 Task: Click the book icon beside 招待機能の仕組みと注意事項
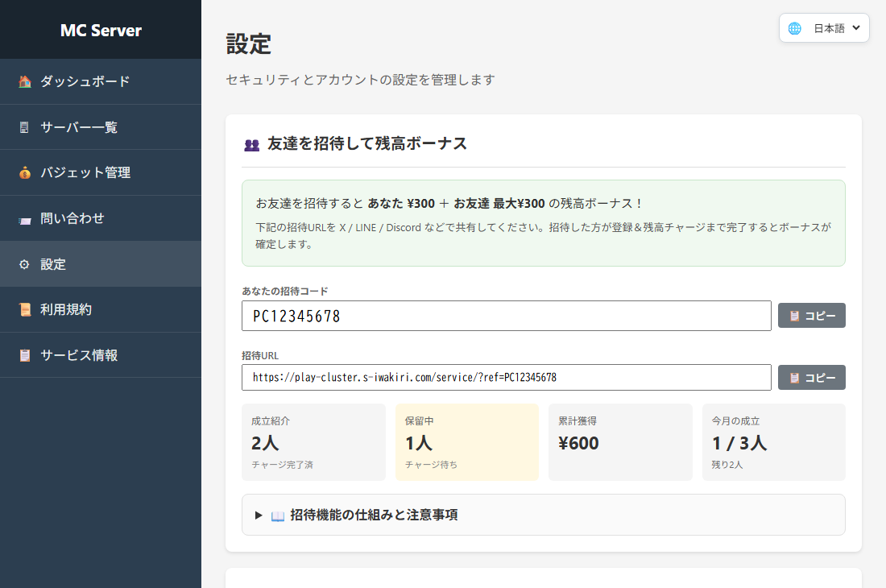click(277, 516)
